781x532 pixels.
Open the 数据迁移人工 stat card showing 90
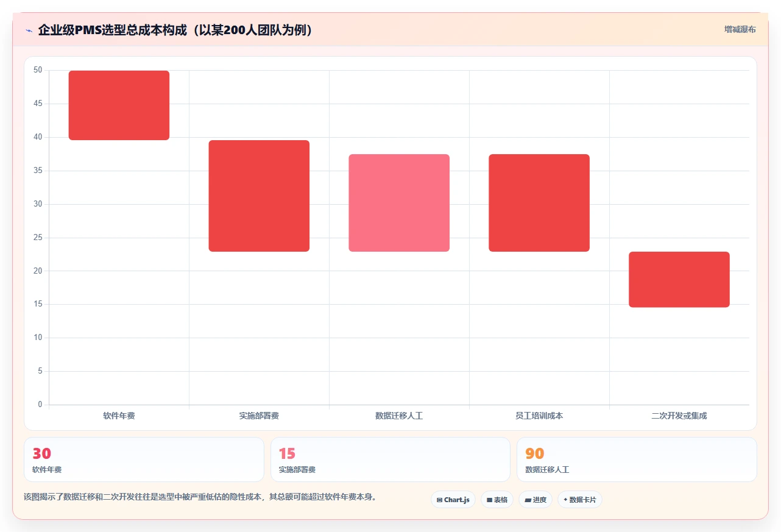pos(637,459)
